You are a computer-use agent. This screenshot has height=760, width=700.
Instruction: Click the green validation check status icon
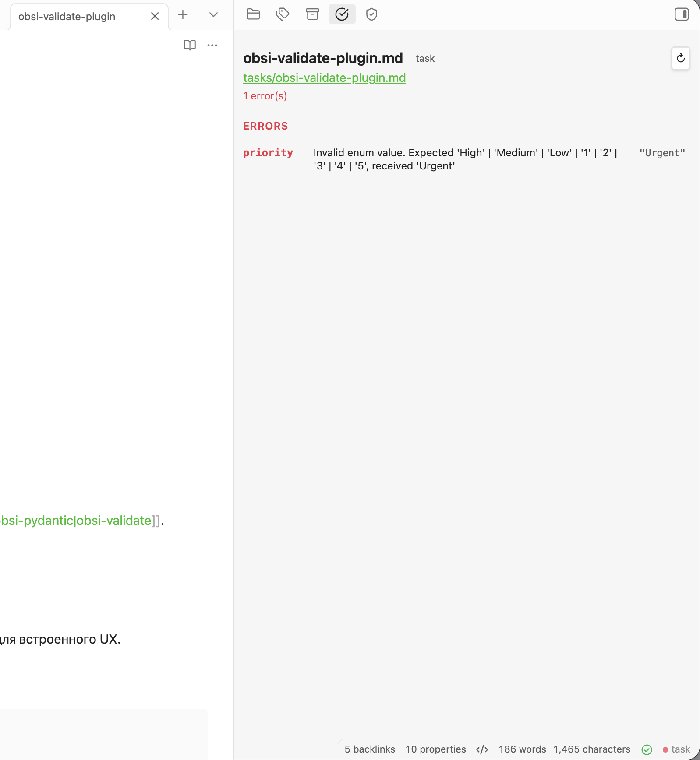point(647,749)
